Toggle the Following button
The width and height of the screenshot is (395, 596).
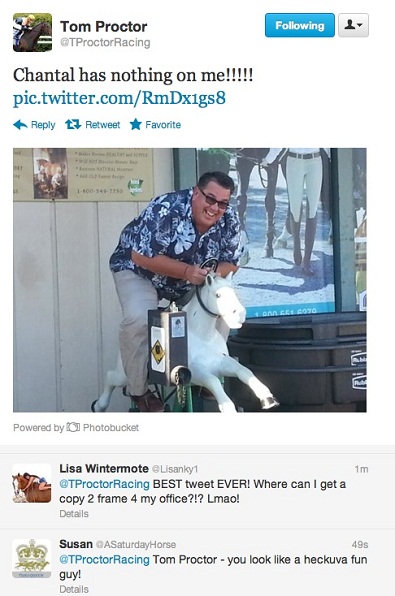click(x=300, y=25)
